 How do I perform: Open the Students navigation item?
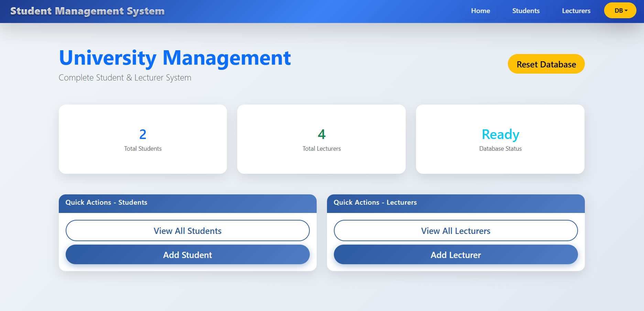tap(526, 11)
